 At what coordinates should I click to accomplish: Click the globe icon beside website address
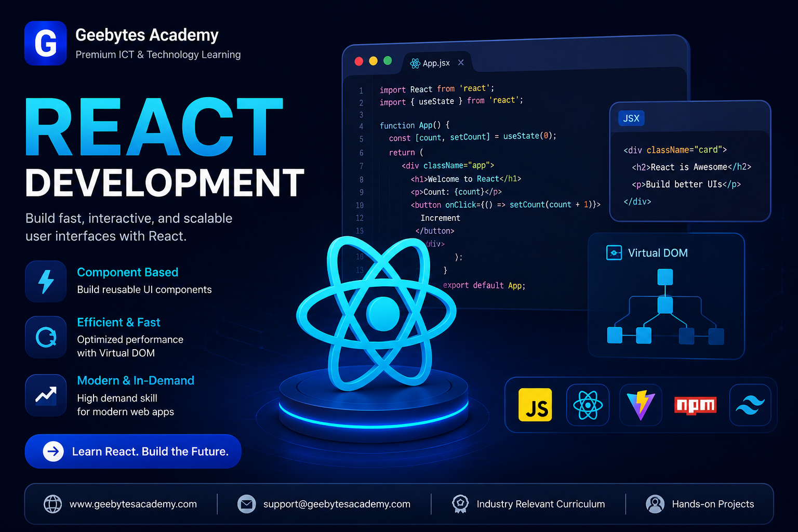(x=52, y=504)
